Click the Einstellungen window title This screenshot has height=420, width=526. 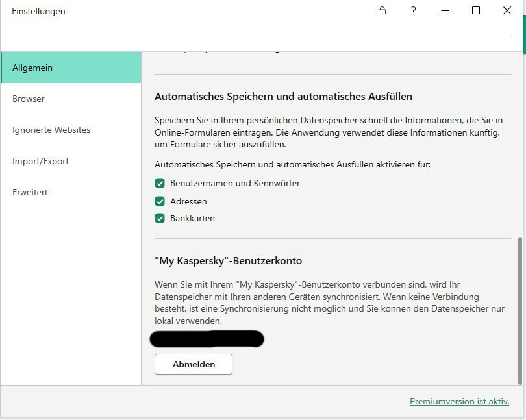(38, 11)
